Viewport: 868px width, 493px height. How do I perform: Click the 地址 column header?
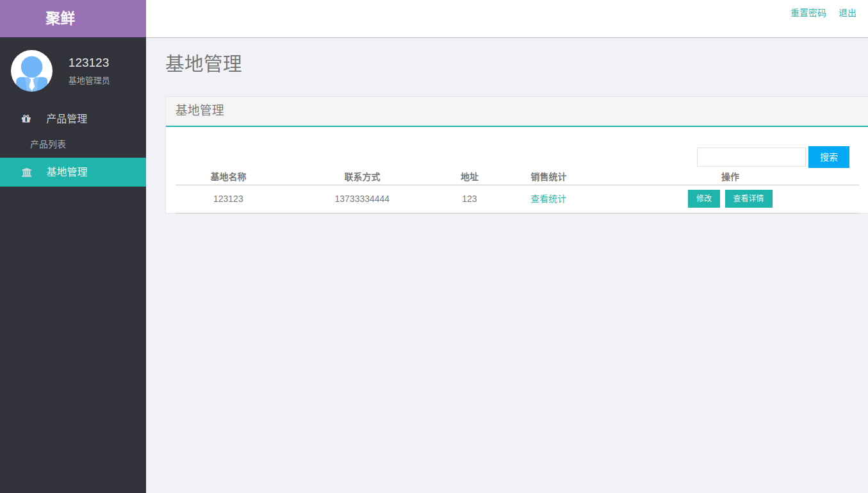pos(469,177)
